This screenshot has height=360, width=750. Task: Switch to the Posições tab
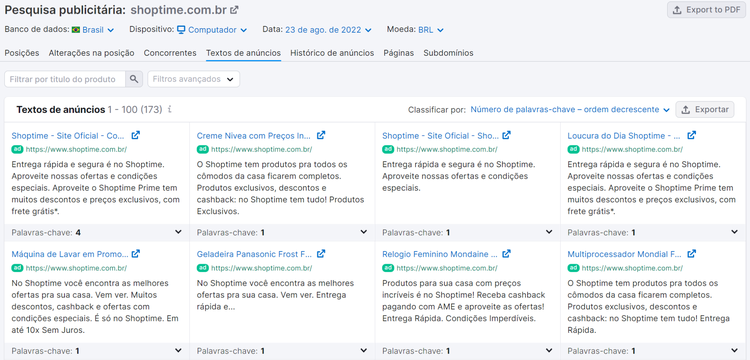click(22, 53)
